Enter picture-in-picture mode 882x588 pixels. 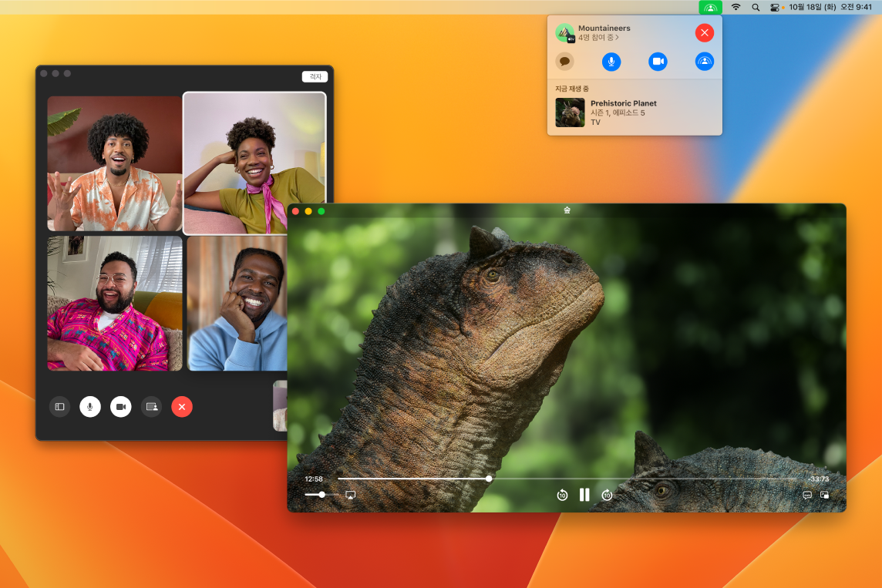[x=826, y=496]
